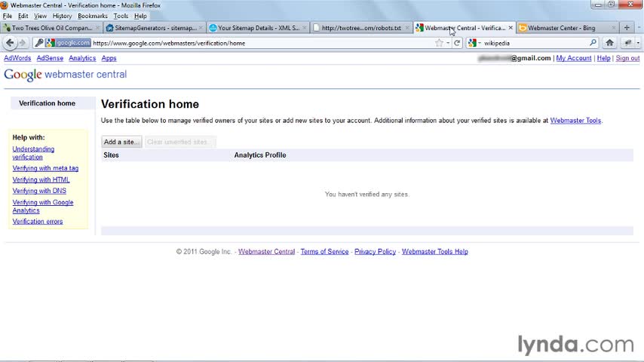Open Privacy Policy footer link

click(x=375, y=251)
